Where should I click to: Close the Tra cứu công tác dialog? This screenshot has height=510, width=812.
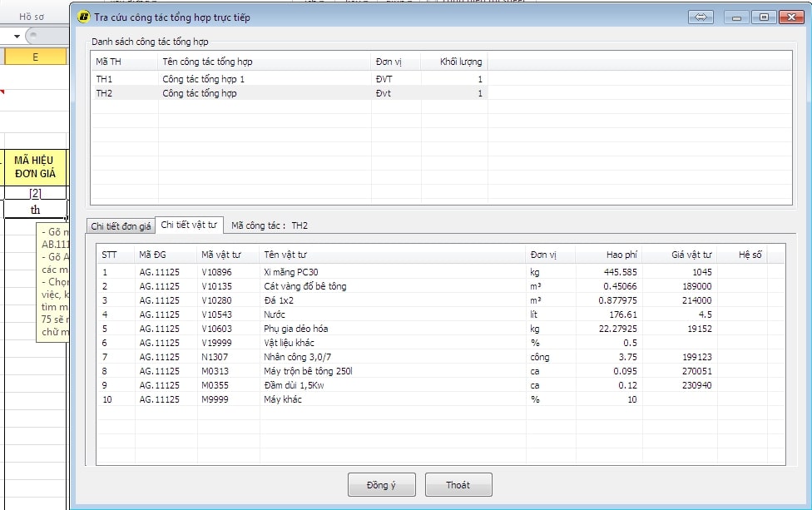pyautogui.click(x=788, y=17)
